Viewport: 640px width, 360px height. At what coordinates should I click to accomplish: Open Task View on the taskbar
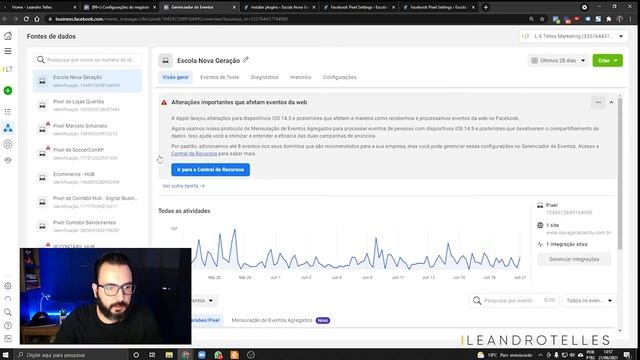tap(152, 355)
